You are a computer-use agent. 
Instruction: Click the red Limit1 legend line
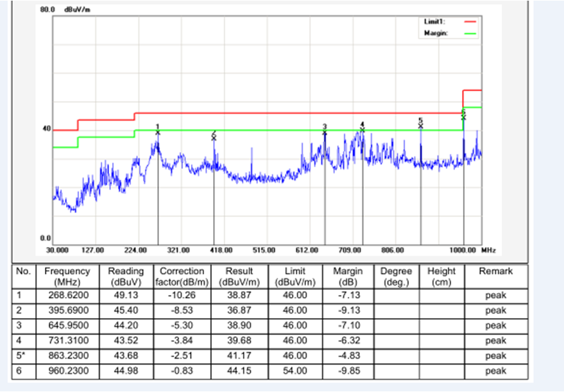(x=470, y=22)
